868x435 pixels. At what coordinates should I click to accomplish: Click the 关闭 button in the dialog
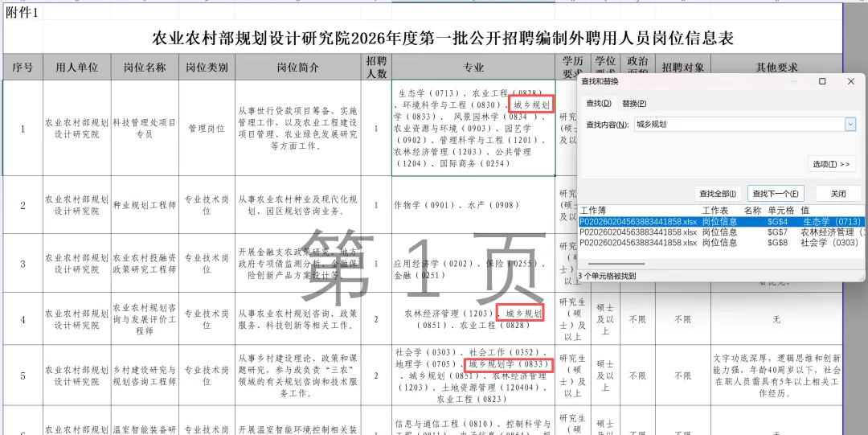tap(838, 194)
